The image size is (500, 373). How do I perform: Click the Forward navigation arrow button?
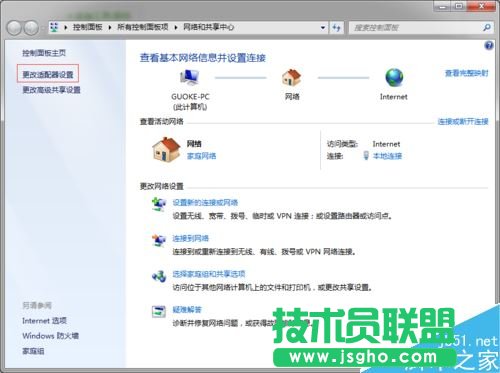[x=31, y=28]
